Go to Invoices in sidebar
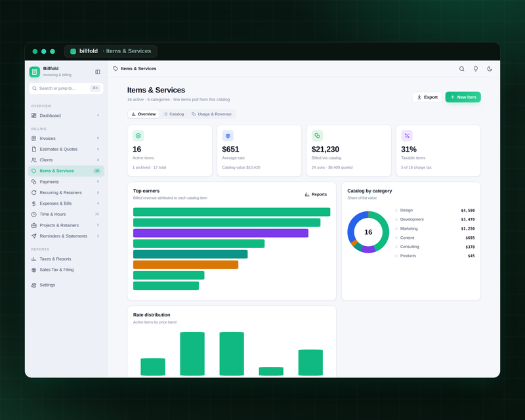This screenshot has height=420, width=525. coord(66,138)
